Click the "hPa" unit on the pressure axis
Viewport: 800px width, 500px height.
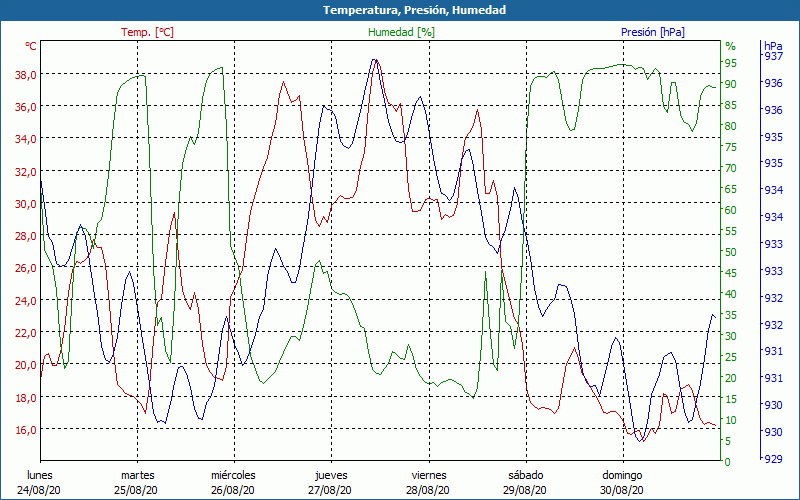click(x=773, y=46)
